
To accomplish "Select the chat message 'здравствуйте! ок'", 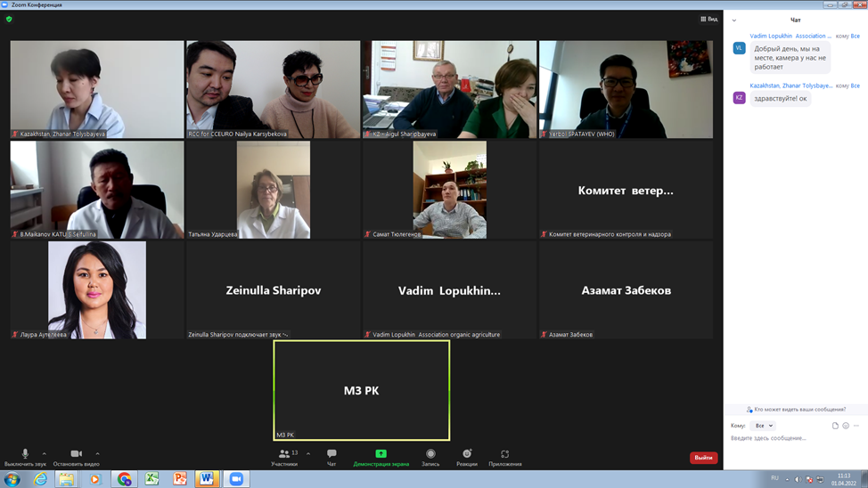I will 781,99.
